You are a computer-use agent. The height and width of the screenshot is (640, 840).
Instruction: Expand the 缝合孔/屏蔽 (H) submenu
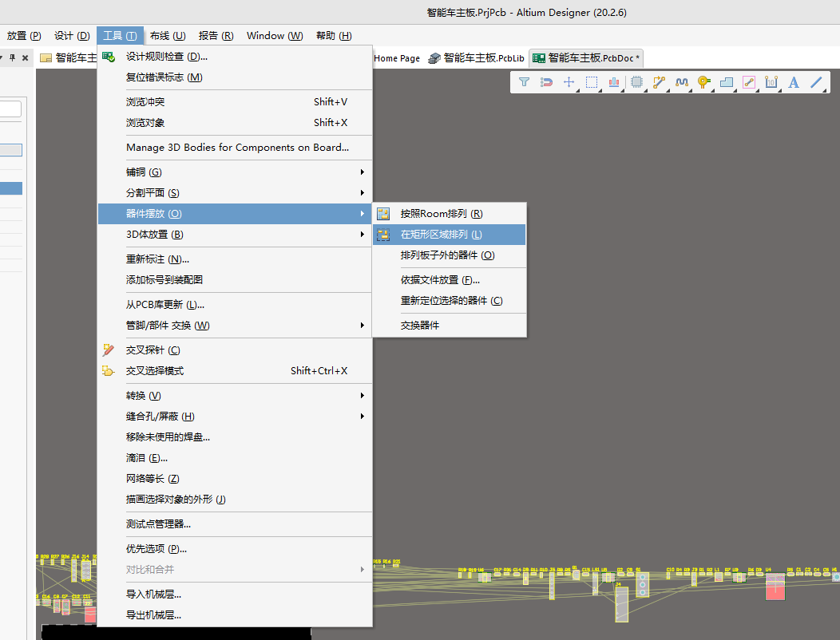pos(235,417)
